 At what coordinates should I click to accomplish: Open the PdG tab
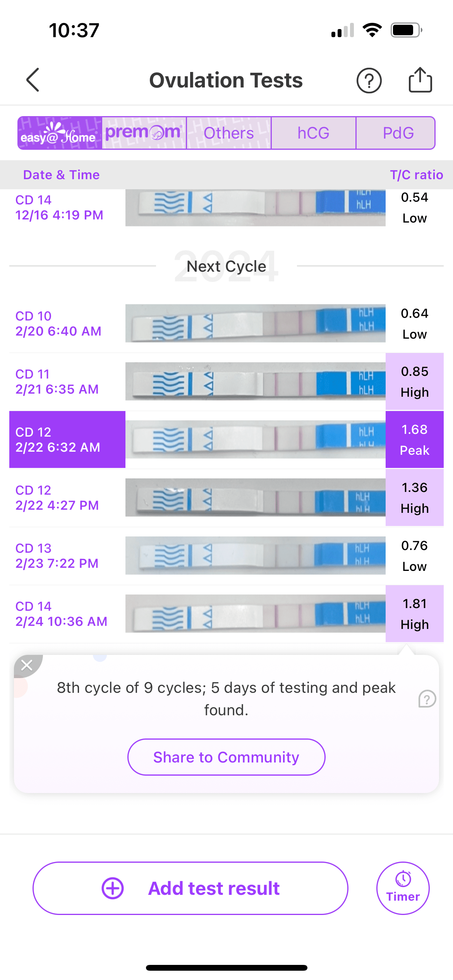(398, 133)
